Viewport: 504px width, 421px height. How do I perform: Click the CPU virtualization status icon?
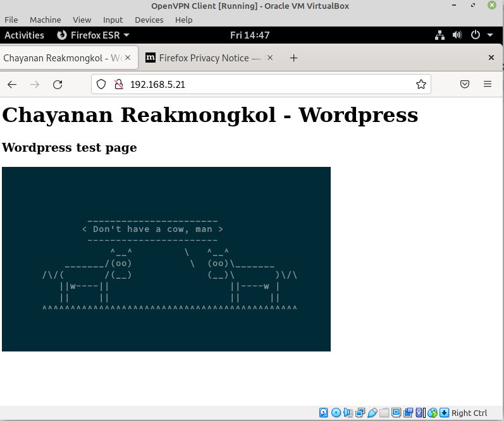click(420, 412)
